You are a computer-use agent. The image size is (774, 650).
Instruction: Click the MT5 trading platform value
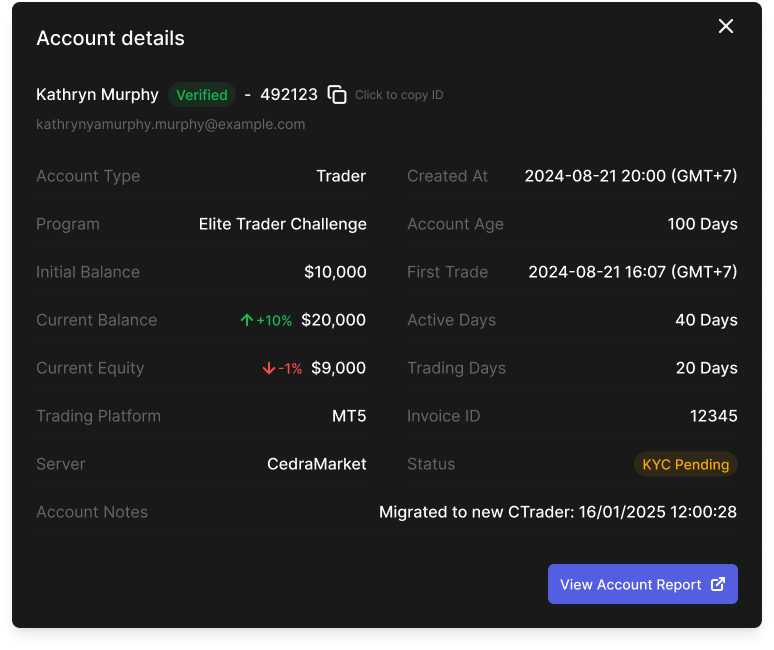click(x=349, y=416)
